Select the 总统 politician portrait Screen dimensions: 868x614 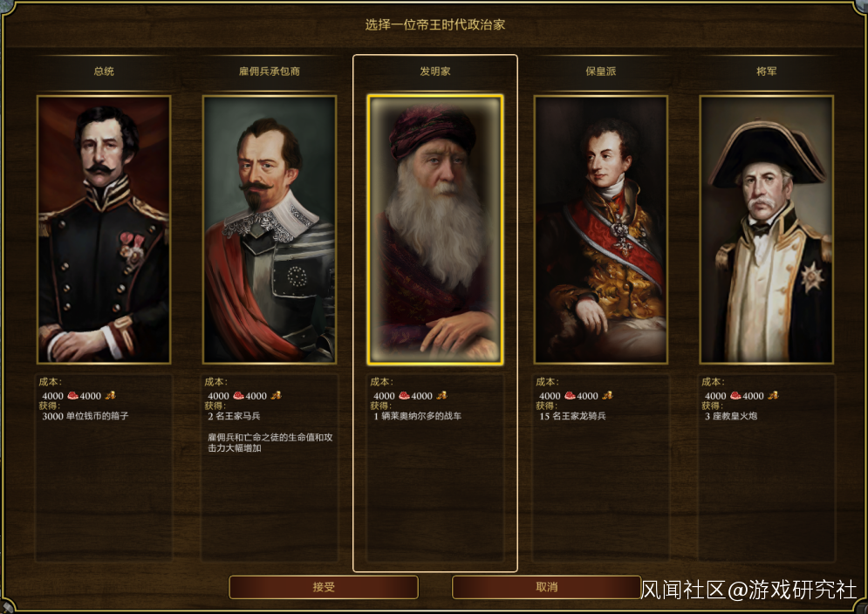(104, 229)
